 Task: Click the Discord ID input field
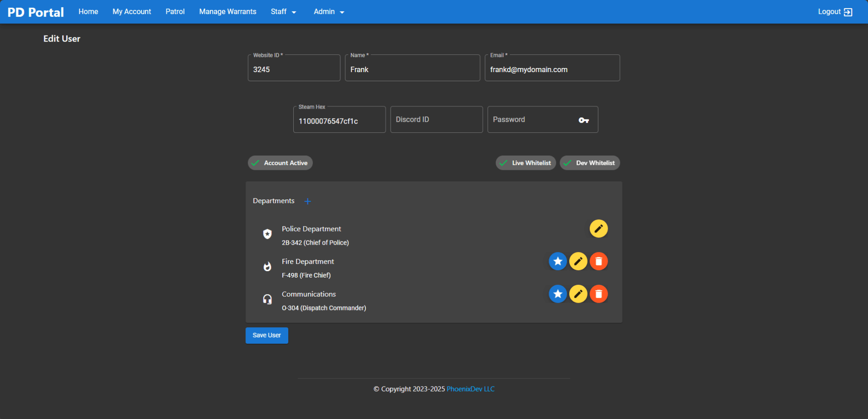(x=436, y=119)
